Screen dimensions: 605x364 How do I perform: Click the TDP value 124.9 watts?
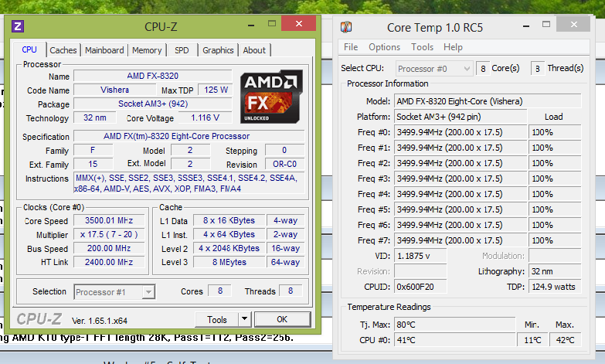tap(555, 287)
